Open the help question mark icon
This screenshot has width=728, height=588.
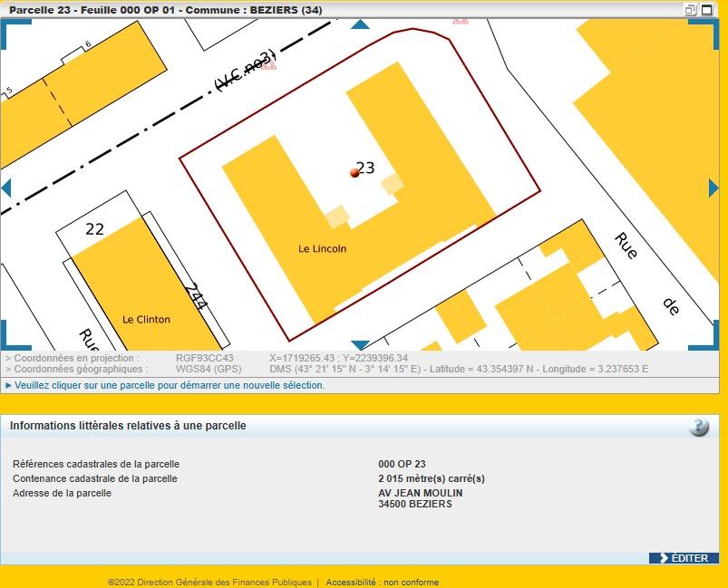[698, 427]
